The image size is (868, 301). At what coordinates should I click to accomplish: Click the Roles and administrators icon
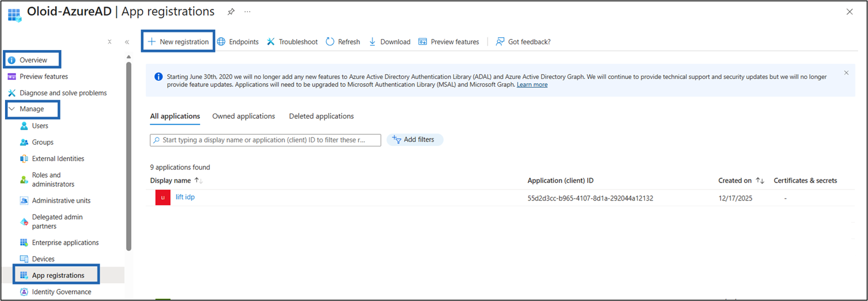(x=24, y=179)
